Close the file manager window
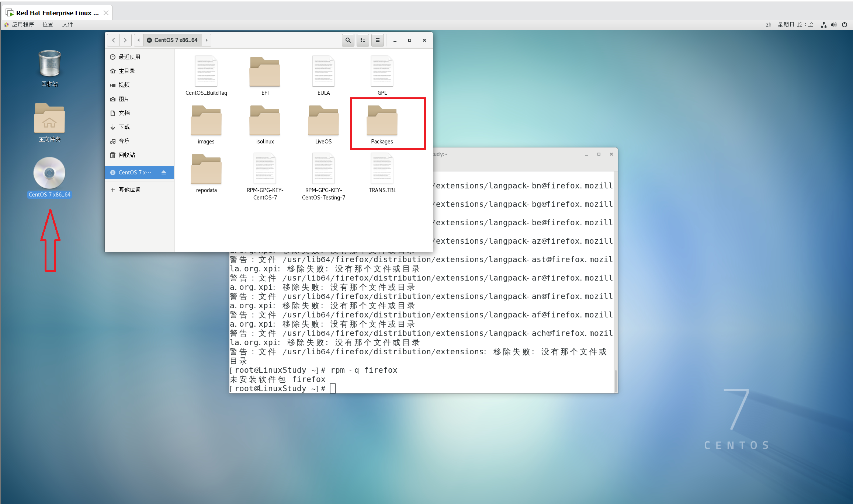The image size is (853, 504). point(424,40)
